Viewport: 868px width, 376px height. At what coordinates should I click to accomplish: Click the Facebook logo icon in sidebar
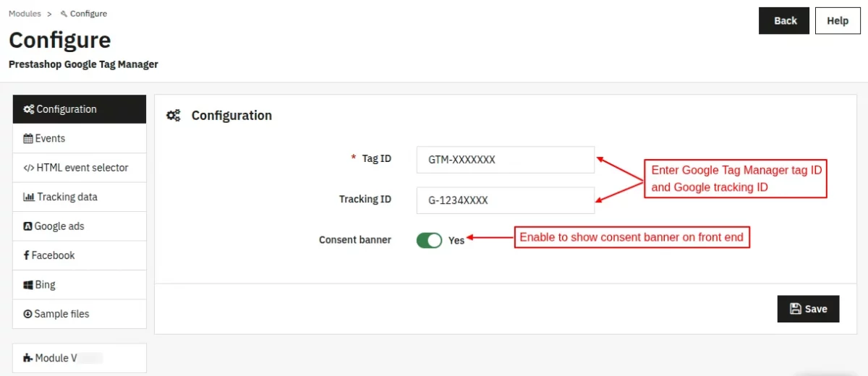click(27, 255)
